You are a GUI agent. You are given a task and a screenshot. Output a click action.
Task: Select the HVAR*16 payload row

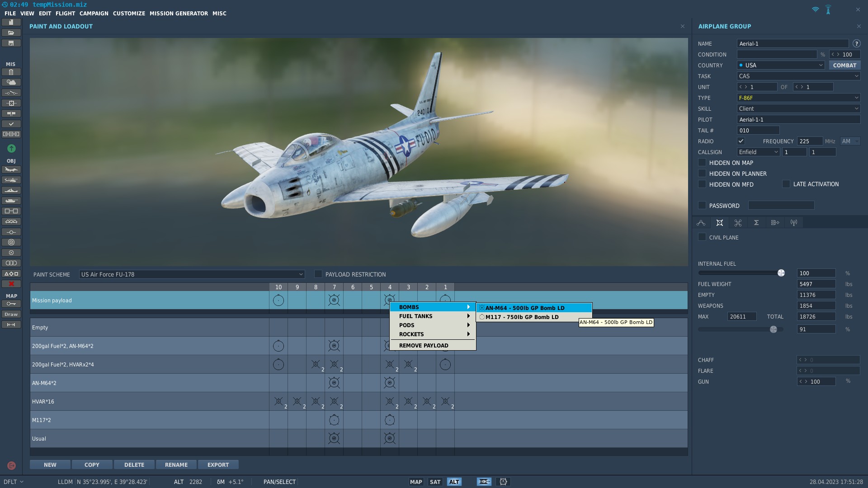[x=359, y=401]
